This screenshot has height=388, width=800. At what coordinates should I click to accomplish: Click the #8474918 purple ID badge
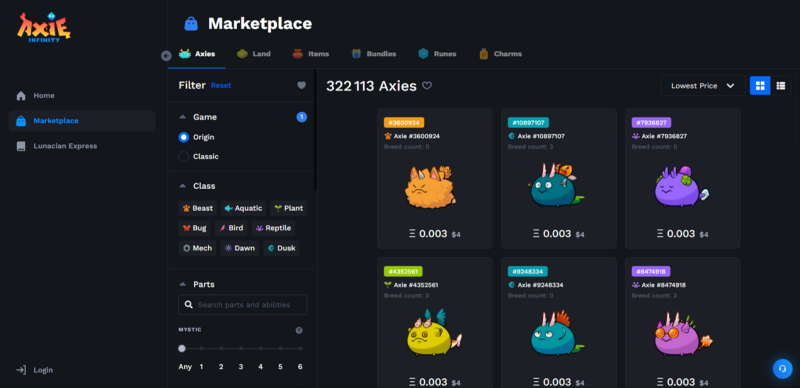point(651,272)
